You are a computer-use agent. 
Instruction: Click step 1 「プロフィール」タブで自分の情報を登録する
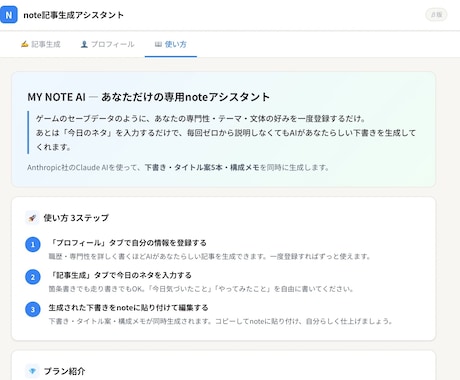(127, 243)
